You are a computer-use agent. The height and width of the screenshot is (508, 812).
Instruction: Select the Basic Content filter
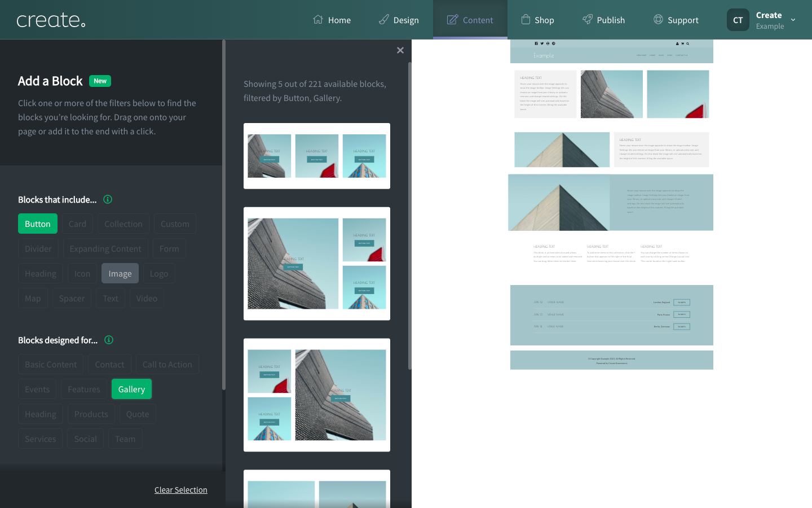click(x=51, y=364)
